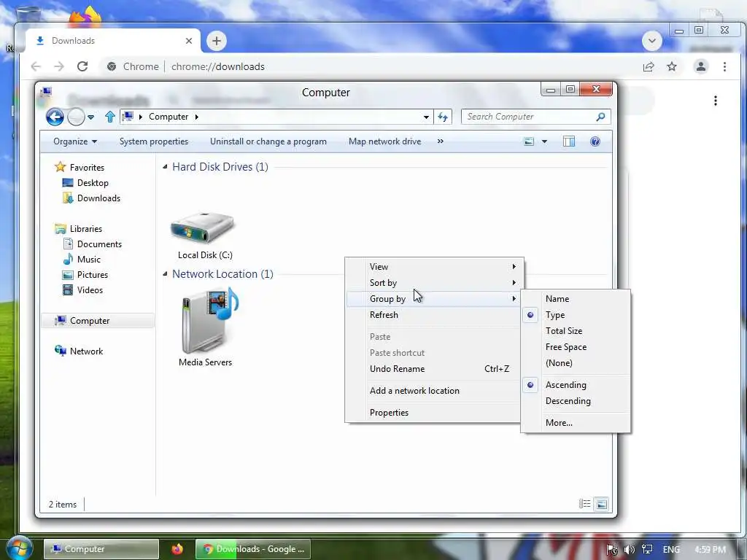This screenshot has height=560, width=747.
Task: Open Desktop in Favorites
Action: [93, 183]
